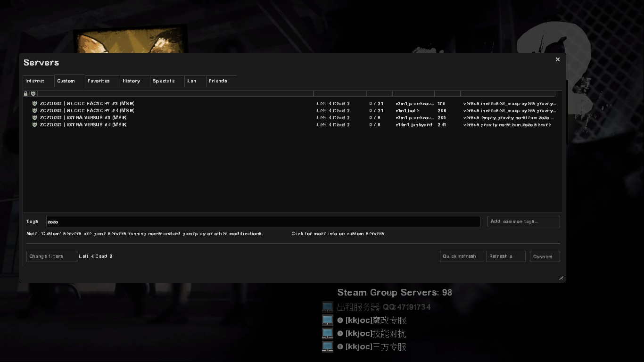Open the Friends tab
The height and width of the screenshot is (362, 644).
(x=221, y=81)
